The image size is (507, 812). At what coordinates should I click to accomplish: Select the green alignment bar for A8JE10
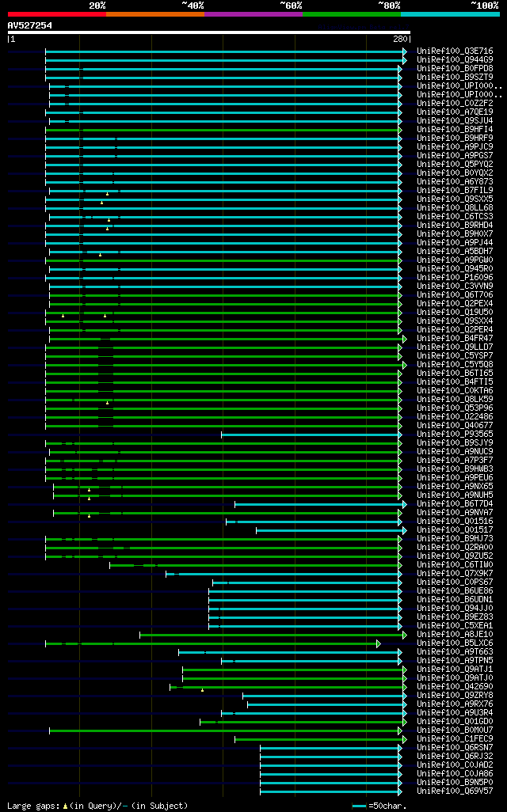[271, 635]
